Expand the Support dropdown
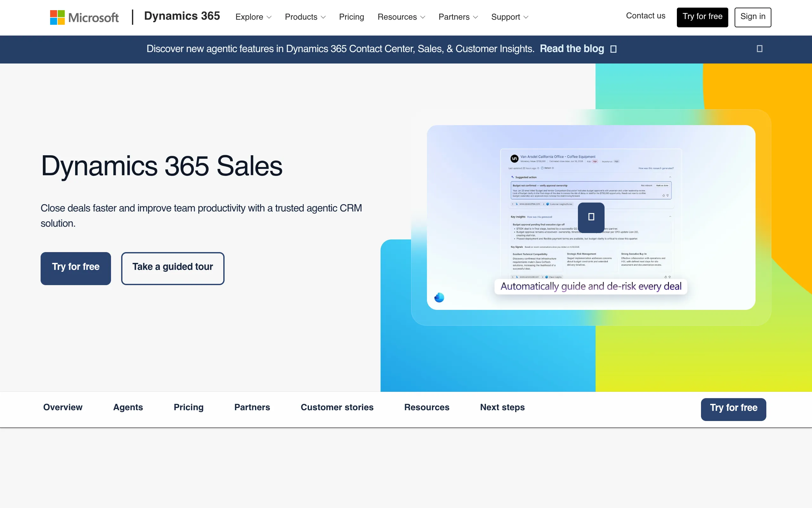 510,17
